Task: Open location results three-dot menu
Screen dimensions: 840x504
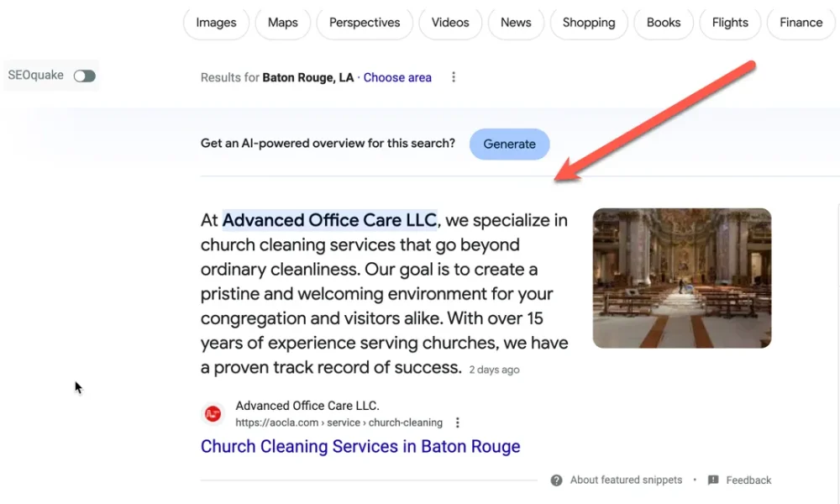Action: pos(454,77)
